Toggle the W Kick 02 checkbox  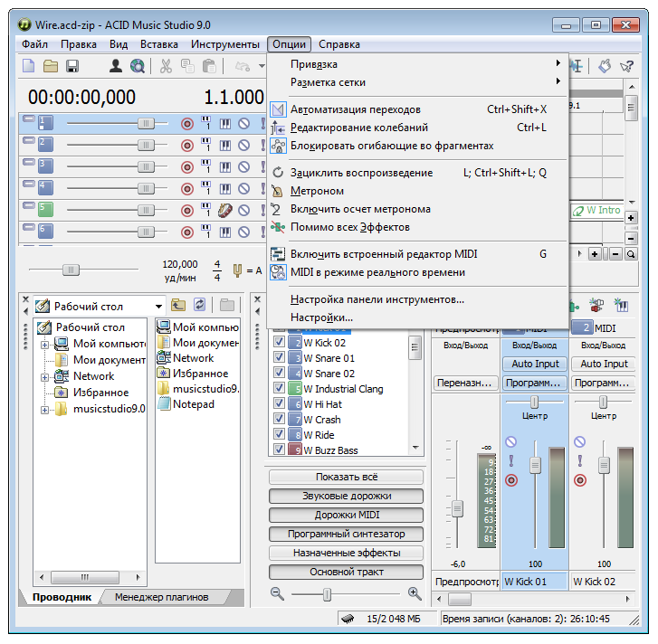tap(279, 342)
